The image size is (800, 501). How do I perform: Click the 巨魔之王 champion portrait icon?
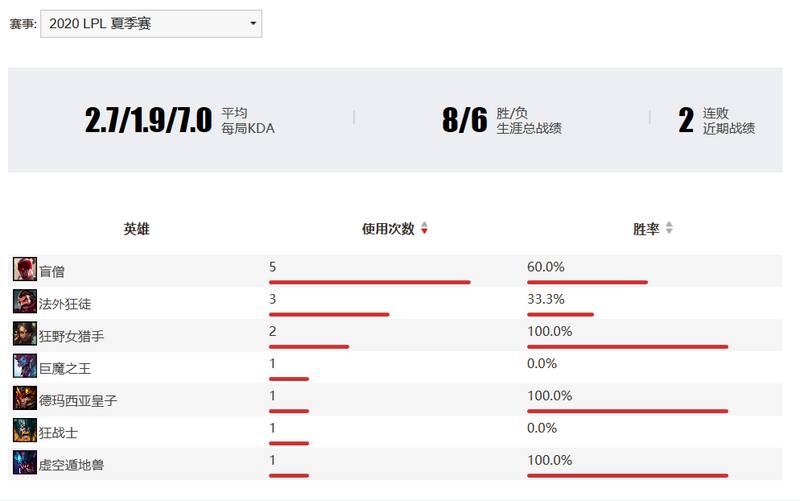[24, 366]
